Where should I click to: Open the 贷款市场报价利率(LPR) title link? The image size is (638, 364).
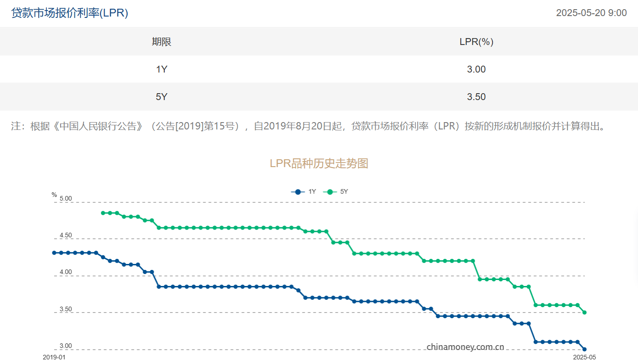[x=70, y=13]
